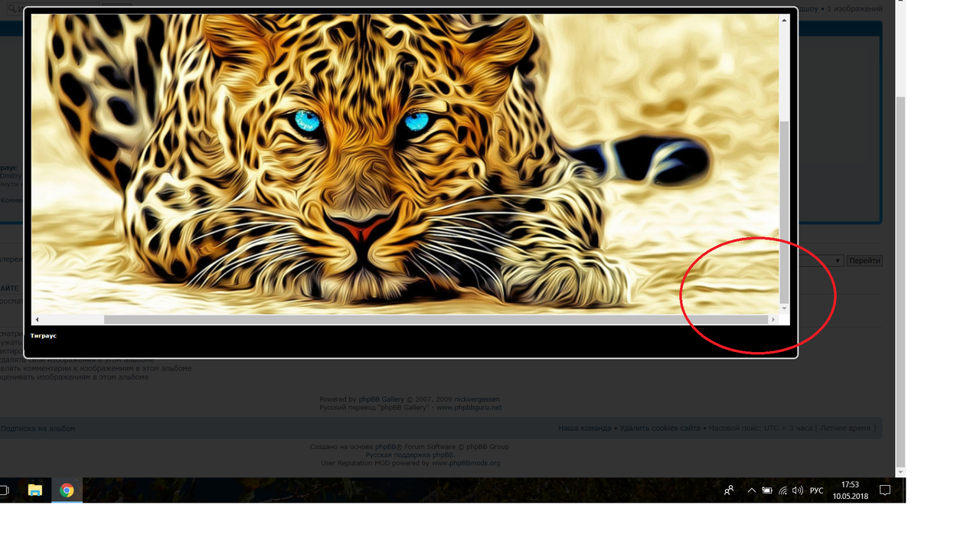Switch the РУС keyboard language indicator
The image size is (980, 551).
pyautogui.click(x=817, y=491)
